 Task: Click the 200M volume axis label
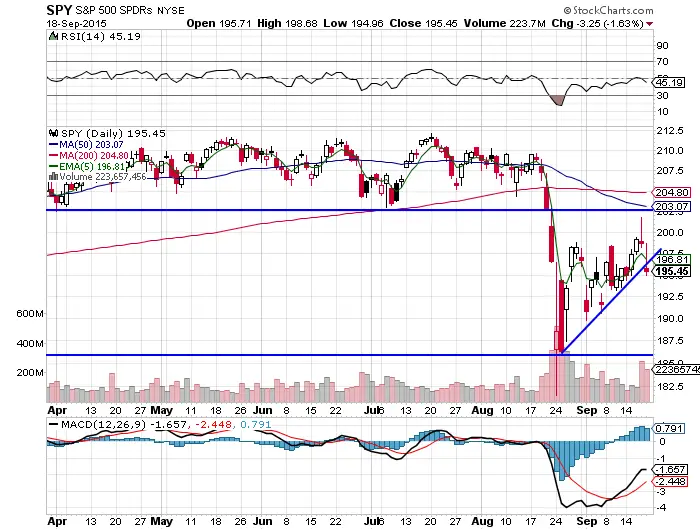30,372
